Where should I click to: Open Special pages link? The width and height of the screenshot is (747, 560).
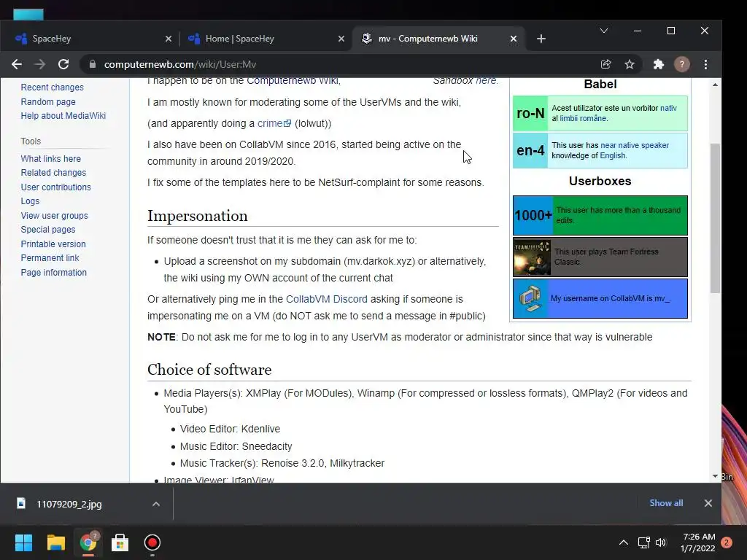click(48, 230)
